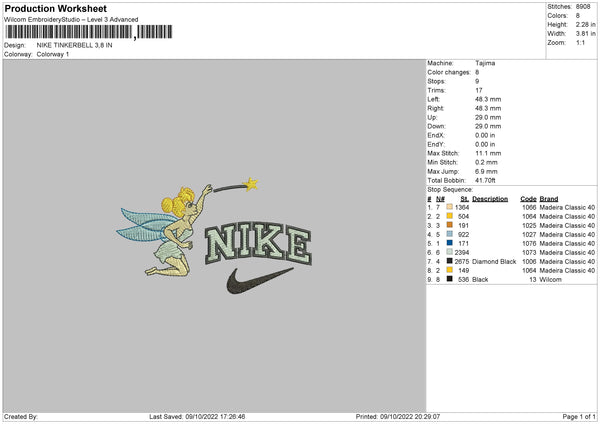Viewport: 600px width, 424px height.
Task: Click the Diamond Black color swatch
Action: coord(449,261)
